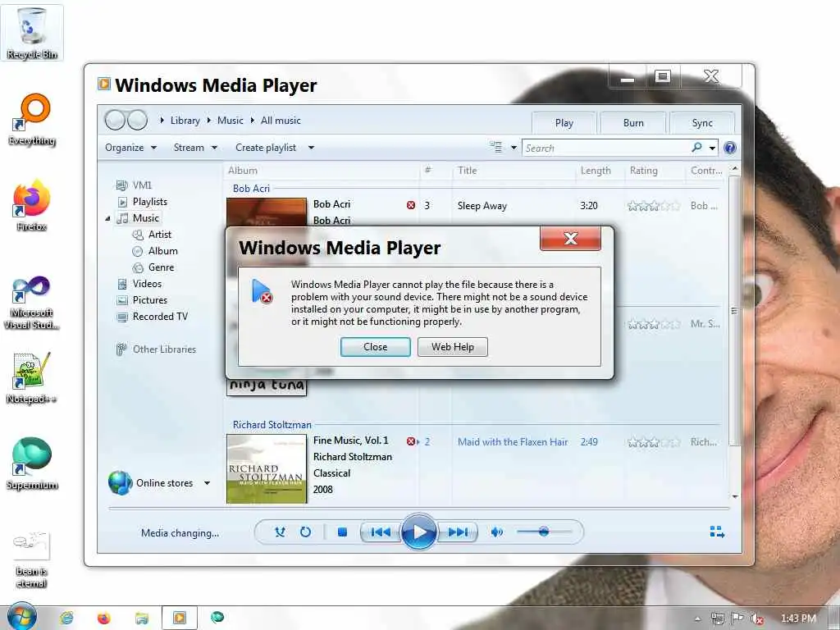840x630 pixels.
Task: Click the search magnifier icon
Action: (x=696, y=147)
